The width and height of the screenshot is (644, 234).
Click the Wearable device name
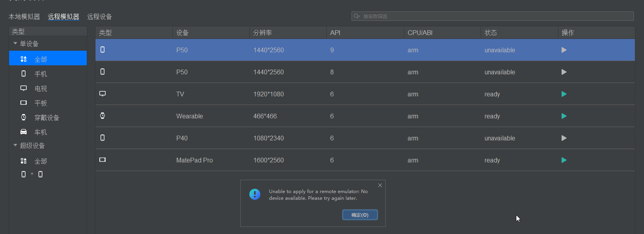tap(190, 116)
